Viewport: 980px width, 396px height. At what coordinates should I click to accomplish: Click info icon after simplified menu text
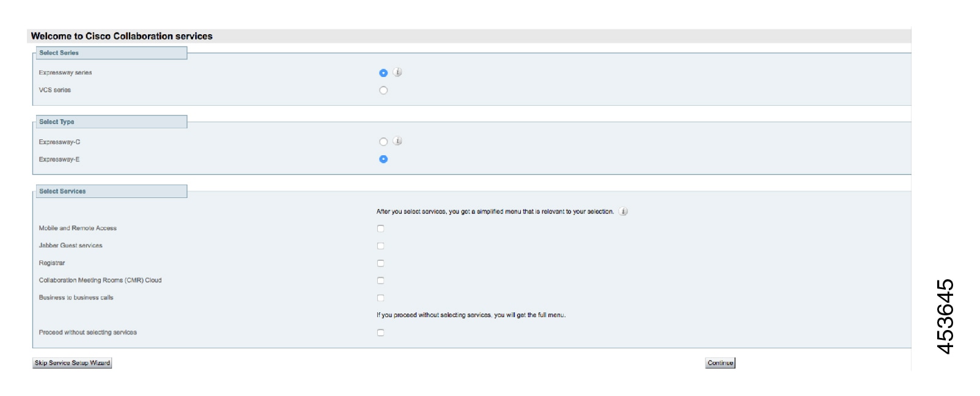[623, 211]
